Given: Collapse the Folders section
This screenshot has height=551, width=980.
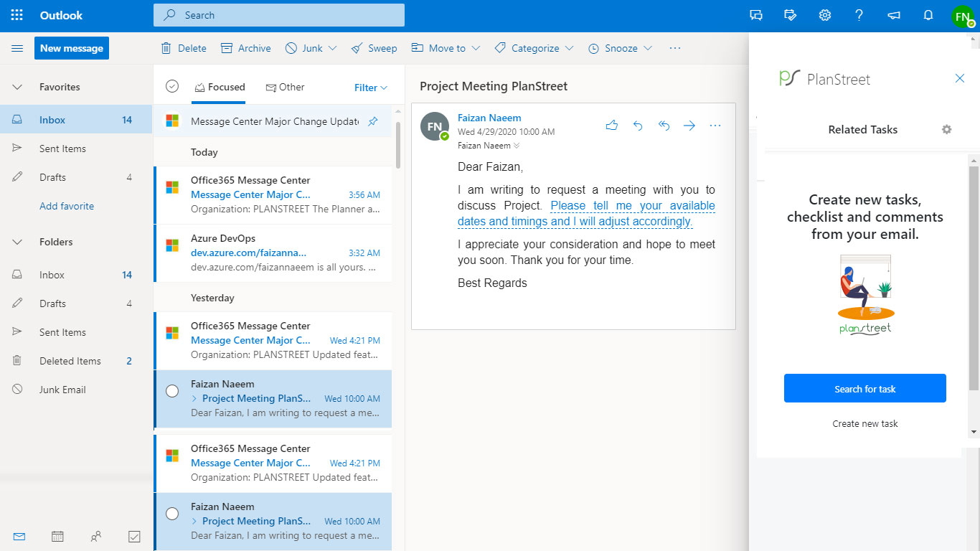Looking at the screenshot, I should [x=17, y=242].
